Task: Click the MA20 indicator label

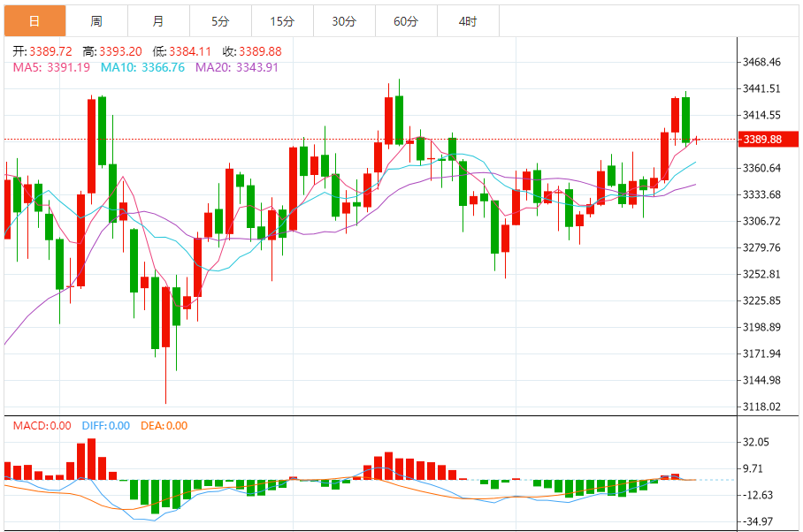Action: coord(237,67)
